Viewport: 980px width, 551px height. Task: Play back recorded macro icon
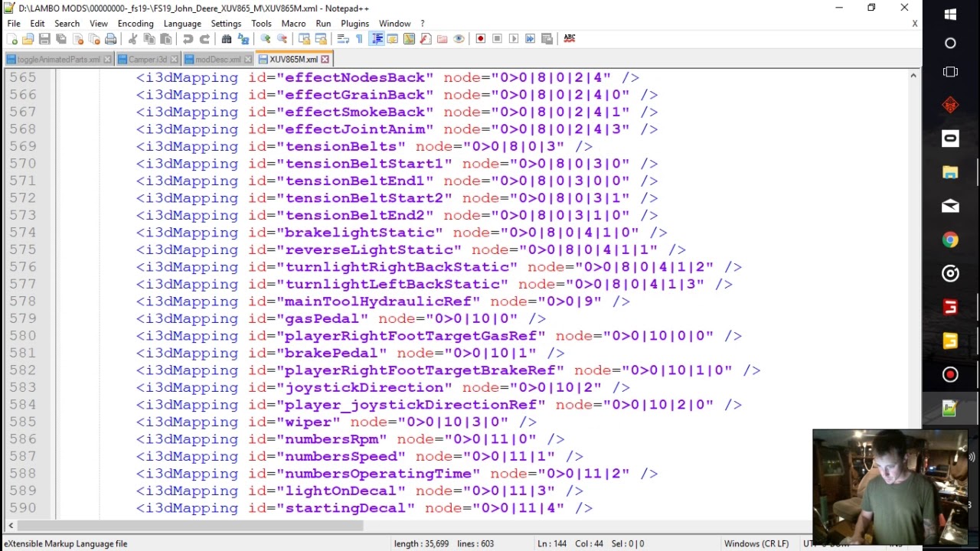click(x=514, y=38)
